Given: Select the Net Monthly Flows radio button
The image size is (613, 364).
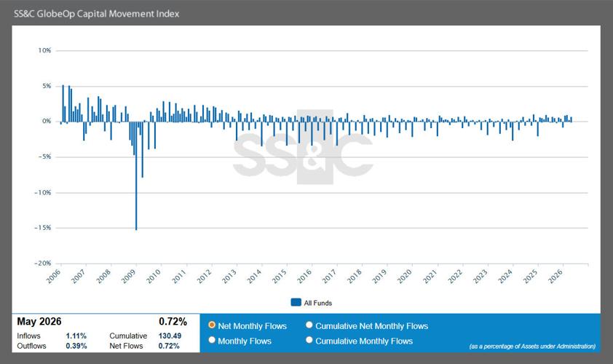Looking at the screenshot, I should pos(212,325).
